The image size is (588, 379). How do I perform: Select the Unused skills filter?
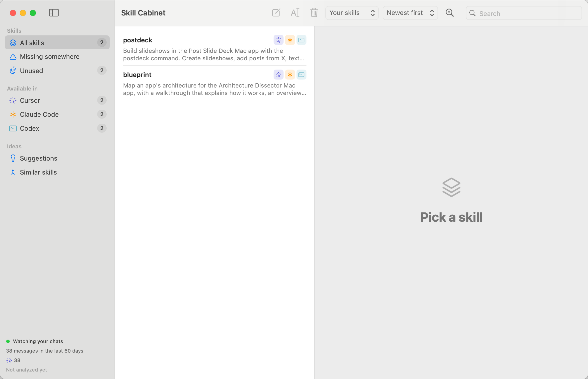[57, 71]
